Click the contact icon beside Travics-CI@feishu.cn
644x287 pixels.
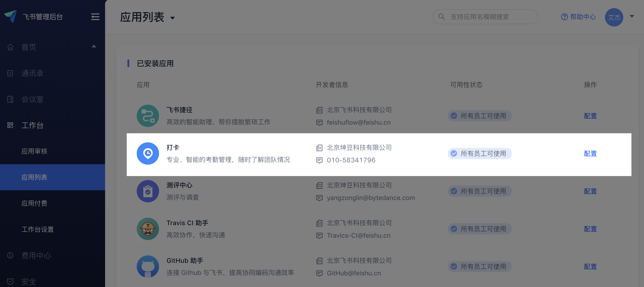pos(319,236)
